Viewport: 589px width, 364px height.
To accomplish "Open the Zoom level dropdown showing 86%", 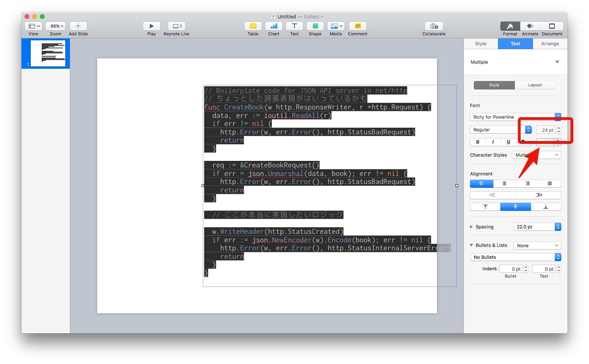I will point(56,26).
